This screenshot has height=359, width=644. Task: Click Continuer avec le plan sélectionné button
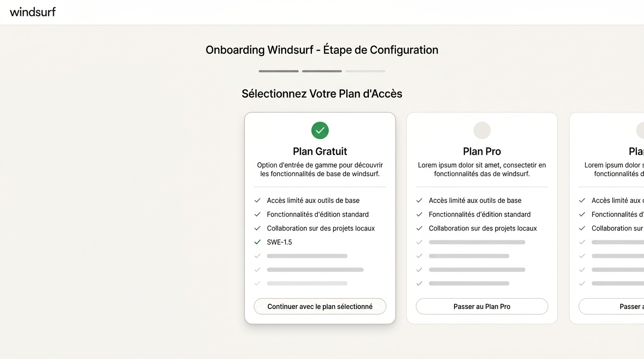tap(320, 307)
